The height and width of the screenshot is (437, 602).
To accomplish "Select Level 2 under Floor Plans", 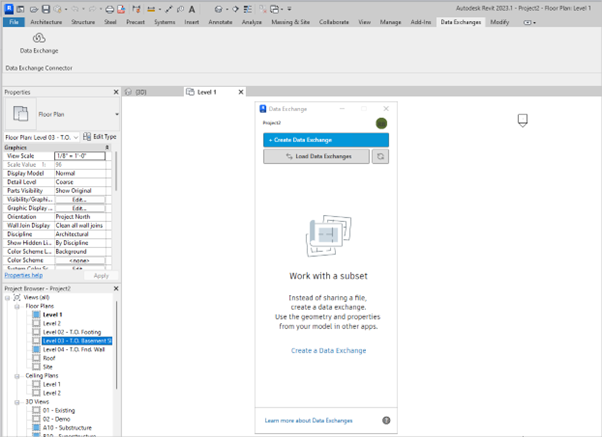I will [52, 323].
